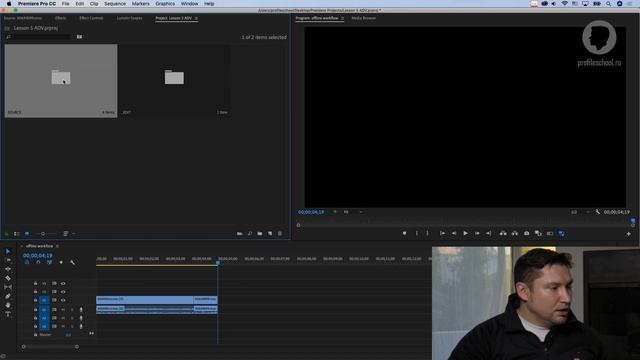Select the SOURCE bin thumbnail
This screenshot has height=360, width=640.
[x=61, y=81]
